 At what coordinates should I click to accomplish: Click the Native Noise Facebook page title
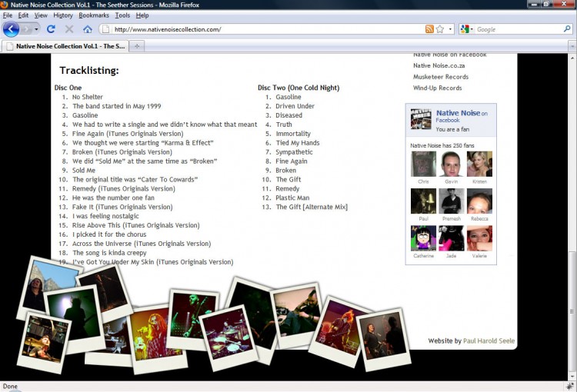(x=459, y=113)
